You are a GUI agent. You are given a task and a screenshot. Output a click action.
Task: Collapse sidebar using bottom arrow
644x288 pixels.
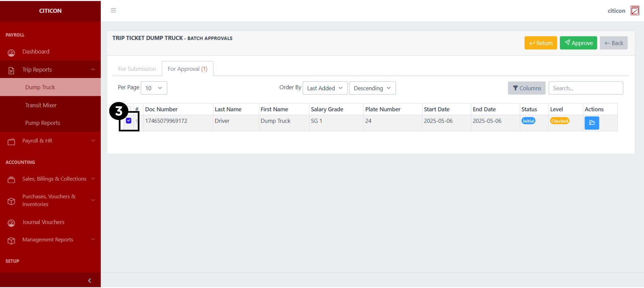(x=90, y=281)
